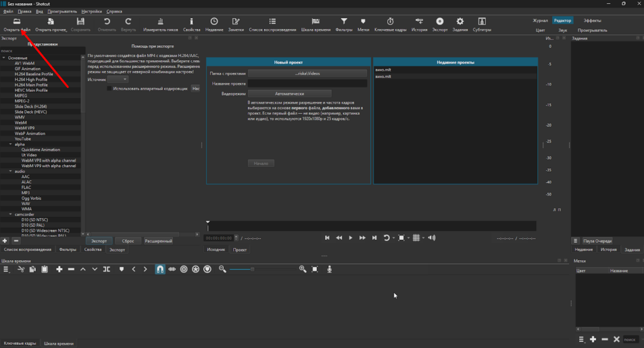644x348 pixels.
Task: Open the Filters (Фильтры) funnel icon
Action: 344,22
